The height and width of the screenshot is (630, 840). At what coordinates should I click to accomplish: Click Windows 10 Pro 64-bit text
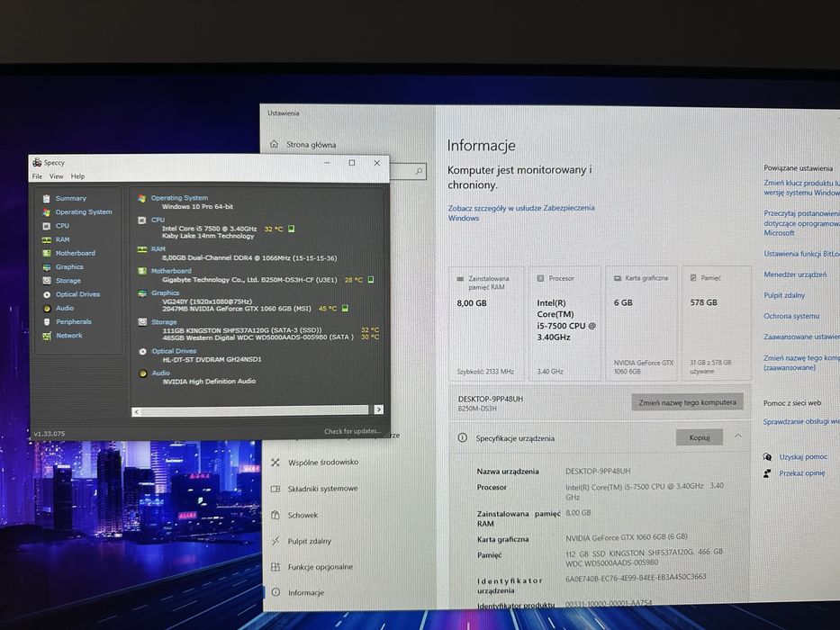(198, 206)
